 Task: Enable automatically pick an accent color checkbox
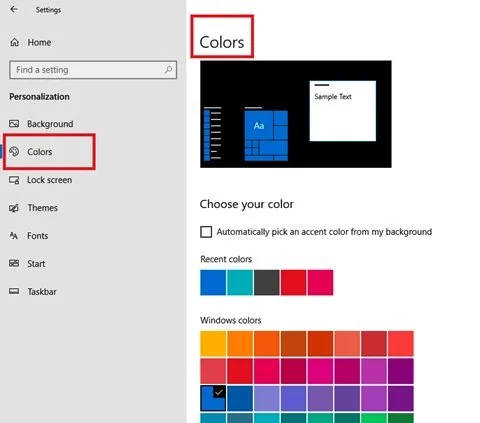(206, 232)
